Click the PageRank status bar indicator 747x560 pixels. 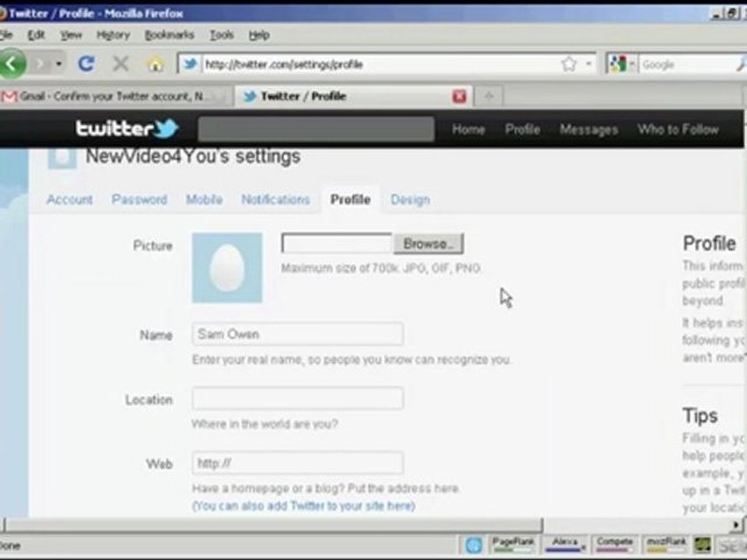point(513,544)
